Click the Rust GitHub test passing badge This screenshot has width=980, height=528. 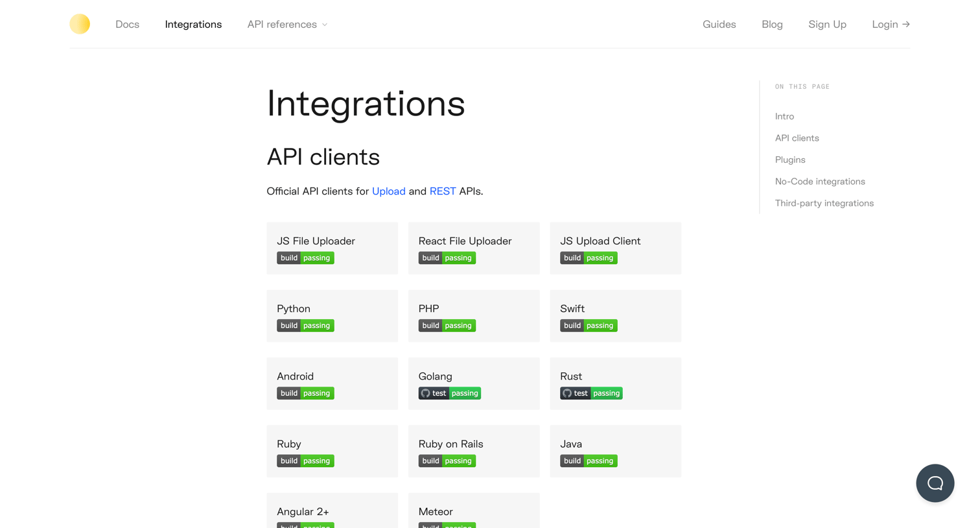pyautogui.click(x=591, y=393)
